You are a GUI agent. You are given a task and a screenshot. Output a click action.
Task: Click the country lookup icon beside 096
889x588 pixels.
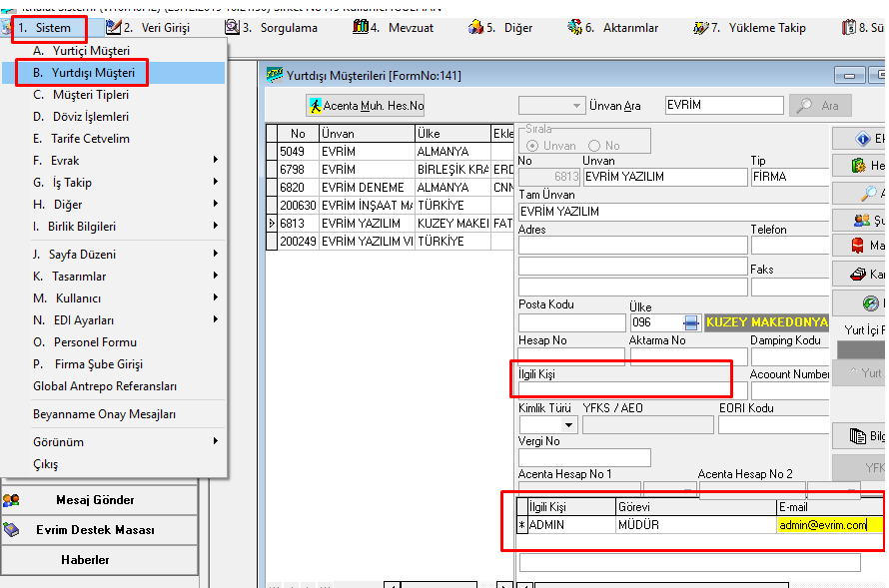point(691,322)
